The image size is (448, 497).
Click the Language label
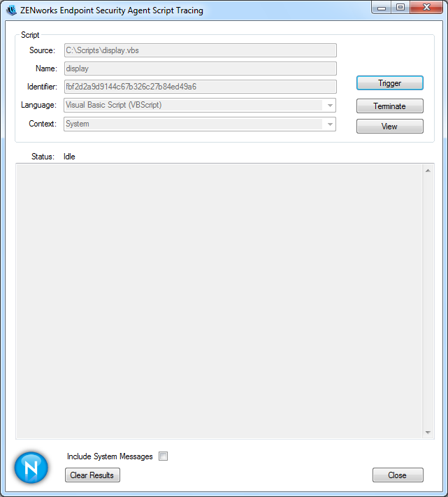38,105
